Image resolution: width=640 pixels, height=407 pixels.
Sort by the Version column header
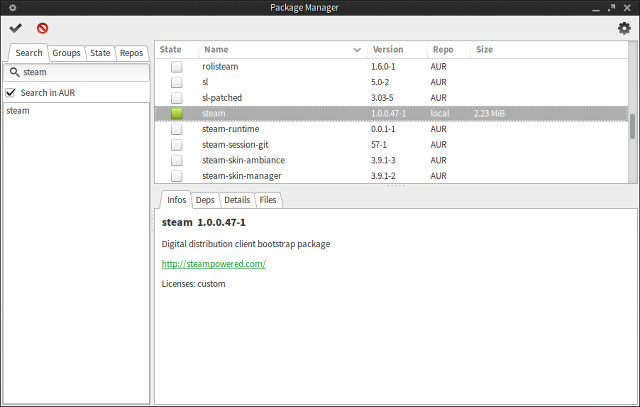pos(398,49)
